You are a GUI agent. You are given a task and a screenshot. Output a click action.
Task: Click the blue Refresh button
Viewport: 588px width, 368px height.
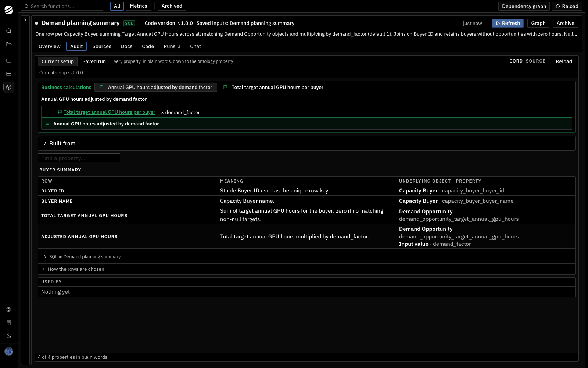coord(508,23)
